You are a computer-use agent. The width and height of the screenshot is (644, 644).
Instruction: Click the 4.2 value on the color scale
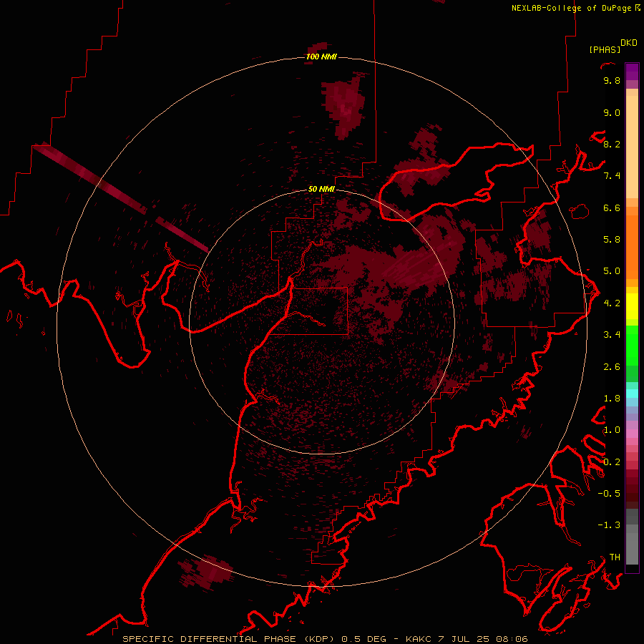pos(612,303)
